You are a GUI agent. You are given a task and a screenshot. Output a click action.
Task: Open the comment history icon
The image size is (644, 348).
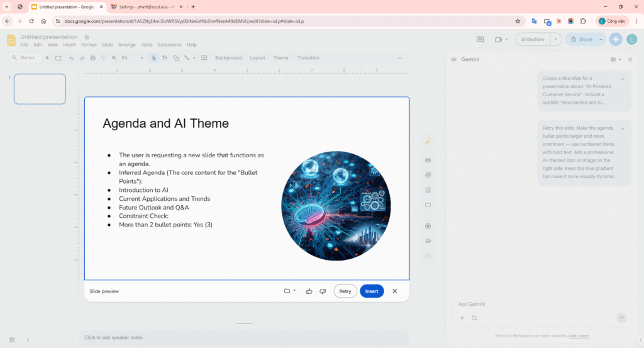click(480, 40)
